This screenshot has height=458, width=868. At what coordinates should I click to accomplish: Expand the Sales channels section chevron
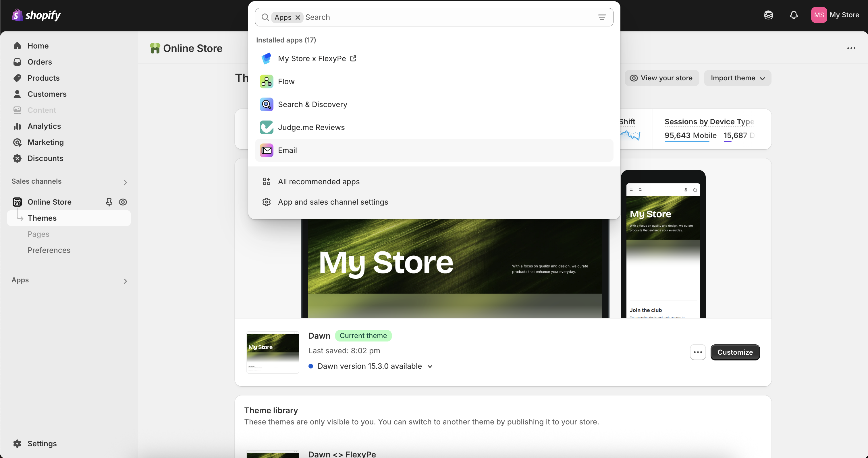pos(125,182)
